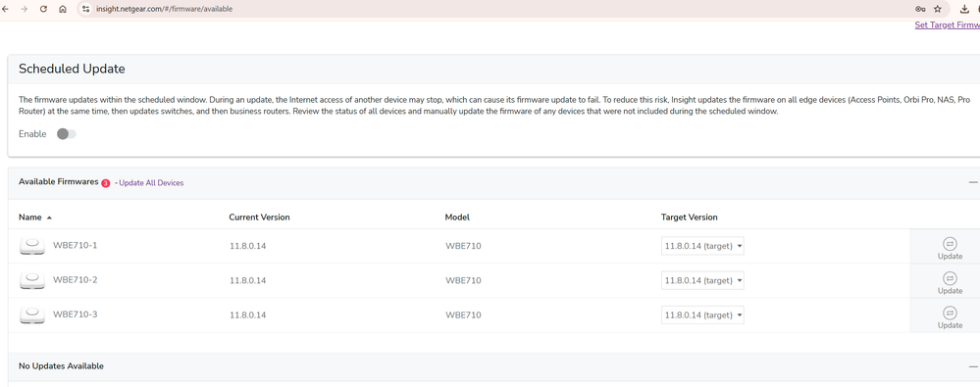The height and width of the screenshot is (387, 980).
Task: Click Update All Devices link
Action: click(151, 183)
